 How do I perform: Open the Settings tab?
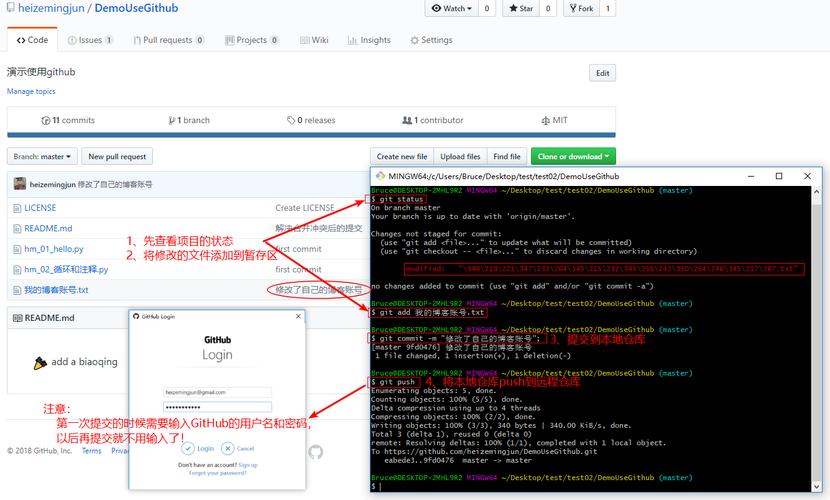click(x=431, y=40)
